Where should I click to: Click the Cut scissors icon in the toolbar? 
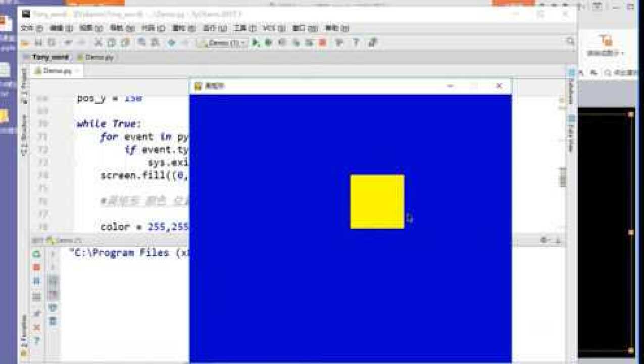pyautogui.click(x=98, y=43)
